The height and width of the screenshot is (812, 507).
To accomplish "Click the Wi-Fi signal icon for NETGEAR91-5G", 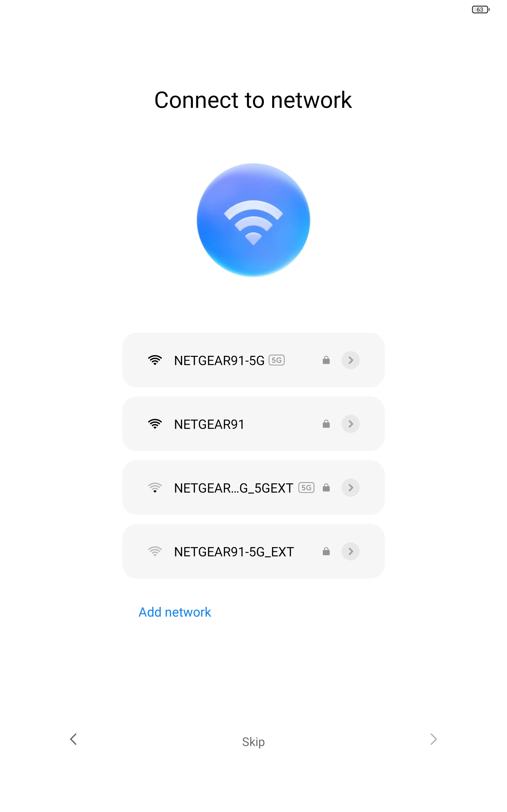I will (155, 360).
